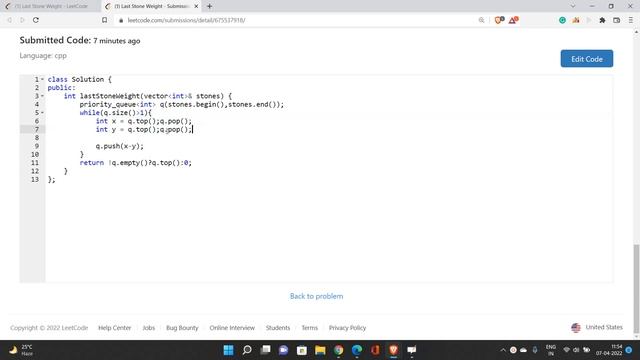This screenshot has width=640, height=360.
Task: Open the Jobs footer link
Action: (x=149, y=328)
